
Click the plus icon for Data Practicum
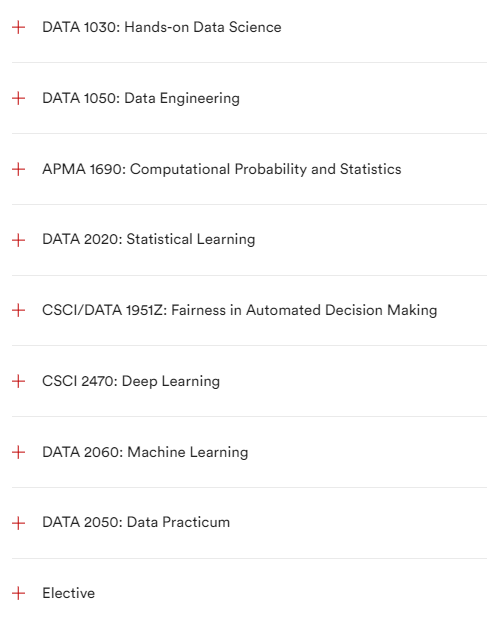click(x=18, y=523)
